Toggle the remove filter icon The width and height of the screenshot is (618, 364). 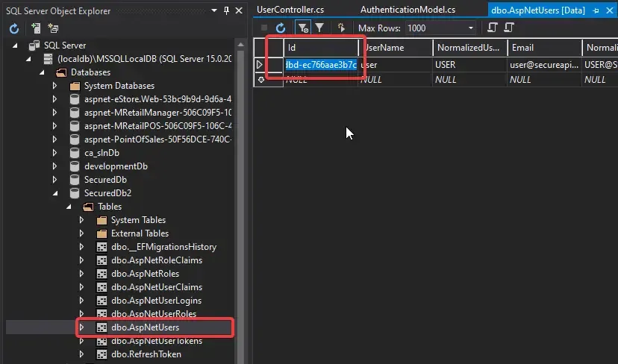(x=303, y=28)
